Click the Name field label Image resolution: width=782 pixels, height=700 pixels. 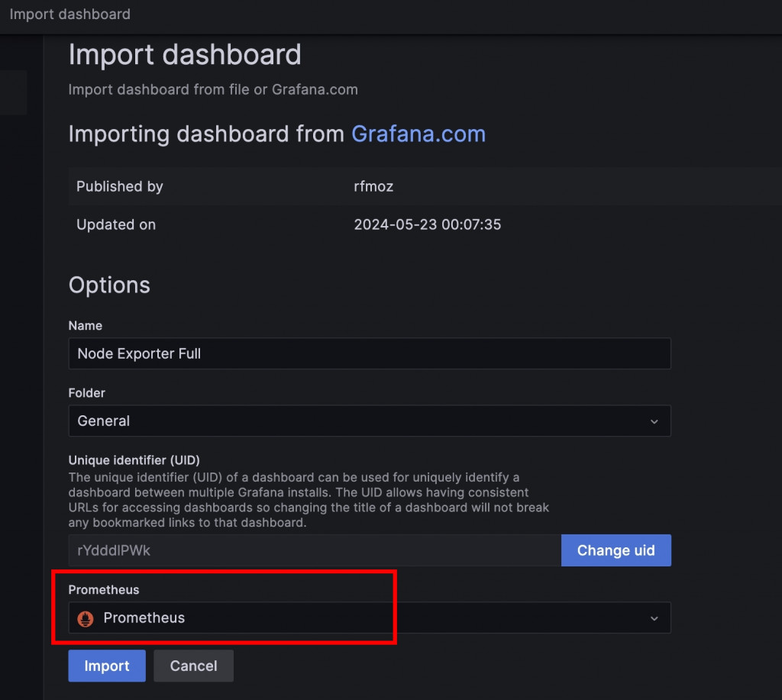click(86, 325)
